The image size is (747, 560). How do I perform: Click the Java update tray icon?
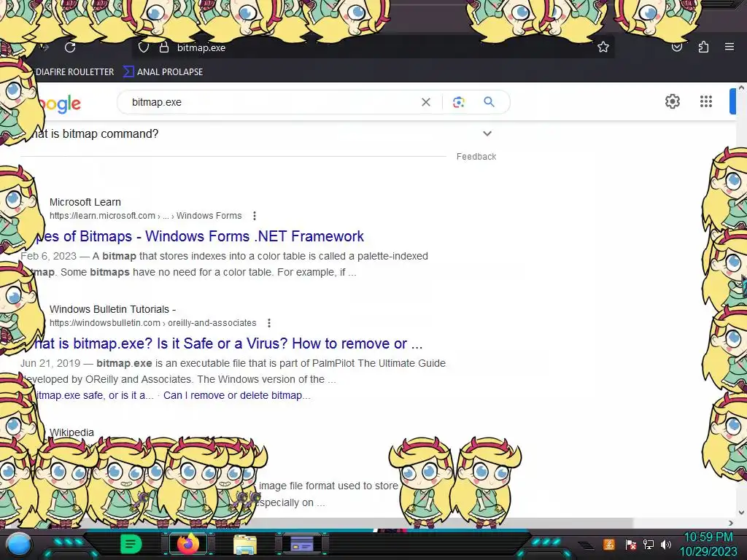pos(609,544)
